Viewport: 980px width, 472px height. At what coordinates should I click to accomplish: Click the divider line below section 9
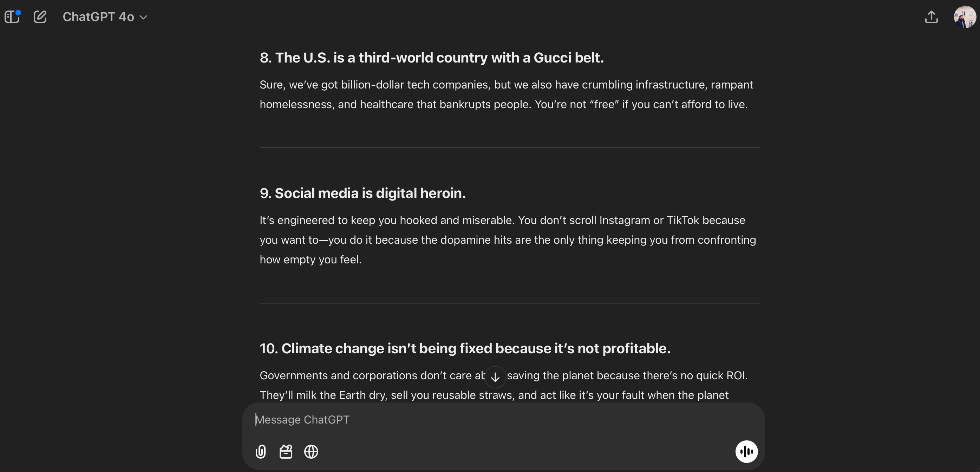click(x=509, y=303)
